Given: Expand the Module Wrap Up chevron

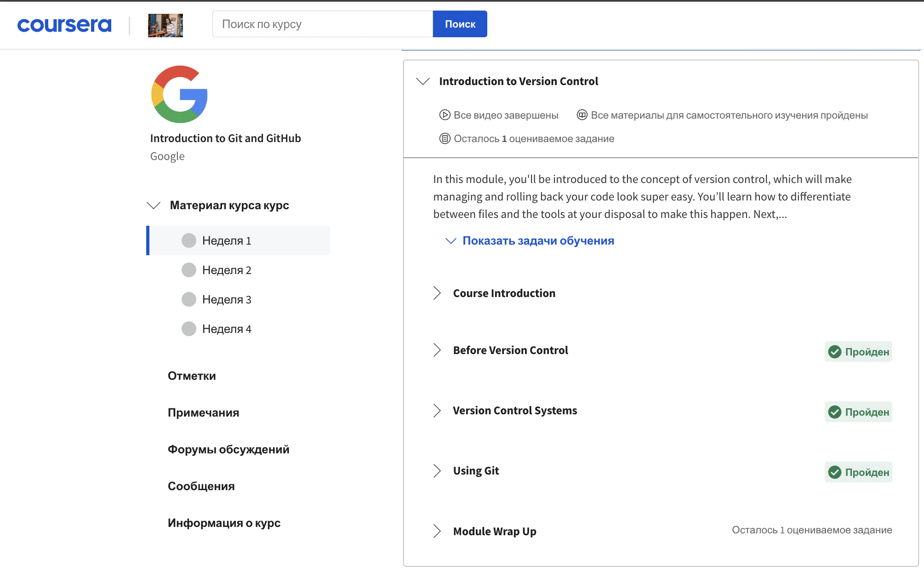Looking at the screenshot, I should pyautogui.click(x=437, y=531).
